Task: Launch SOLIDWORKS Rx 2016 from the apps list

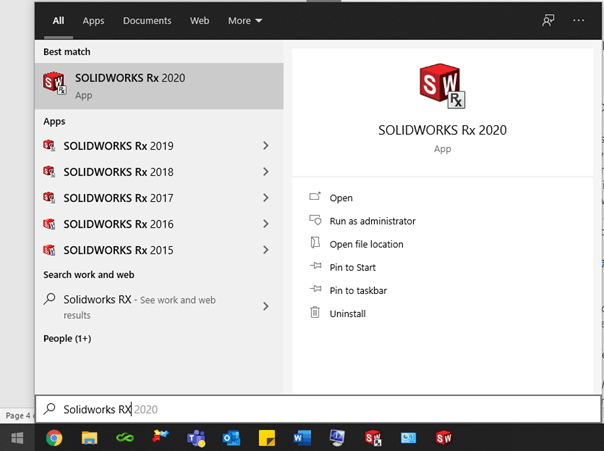Action: 118,224
